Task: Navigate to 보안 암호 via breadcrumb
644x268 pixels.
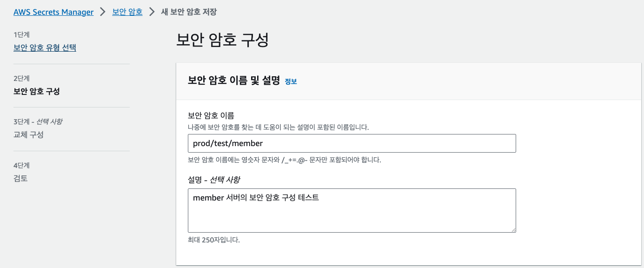Action: pos(127,12)
